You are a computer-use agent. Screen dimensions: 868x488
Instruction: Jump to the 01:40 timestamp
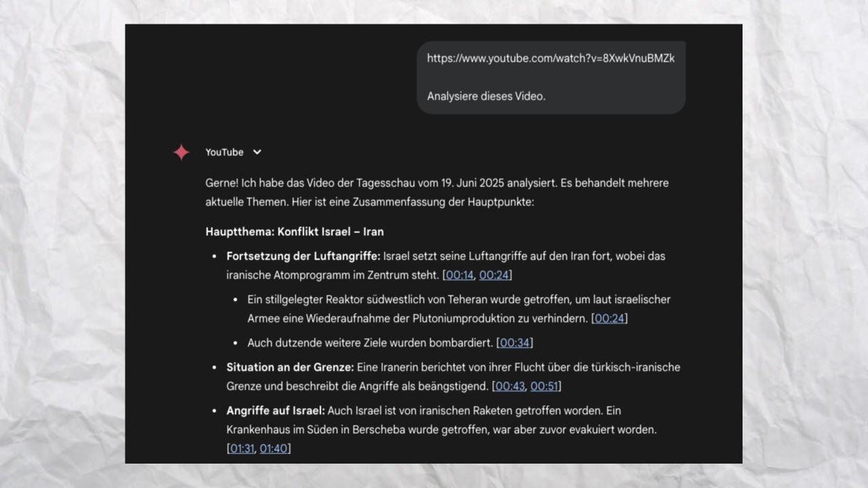(273, 449)
